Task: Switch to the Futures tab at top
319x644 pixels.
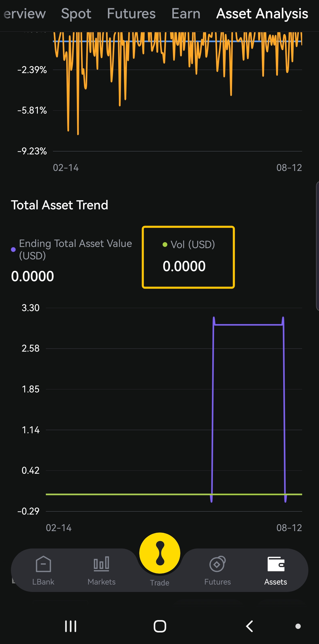Action: [x=131, y=14]
